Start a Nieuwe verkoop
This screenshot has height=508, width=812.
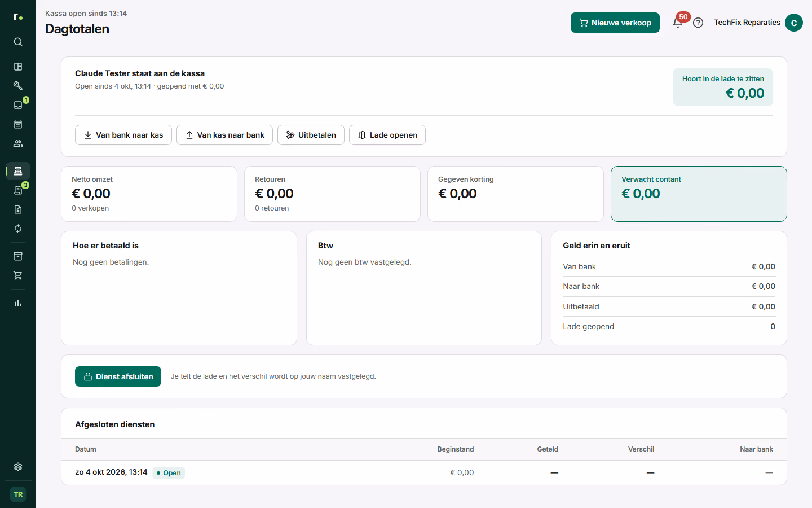[615, 23]
